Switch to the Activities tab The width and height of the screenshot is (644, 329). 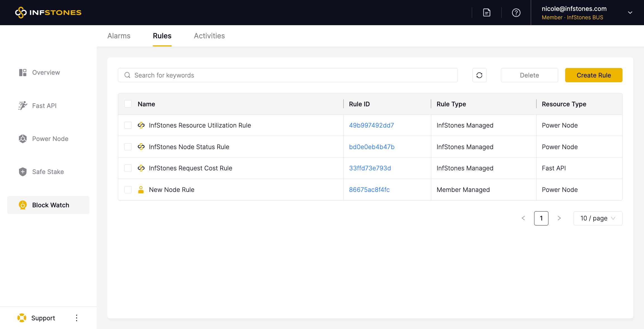point(209,36)
